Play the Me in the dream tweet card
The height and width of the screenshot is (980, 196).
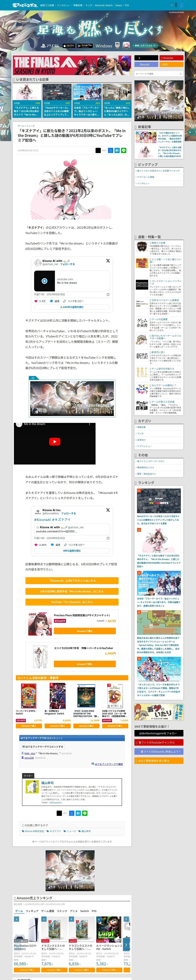pyautogui.click(x=45, y=281)
